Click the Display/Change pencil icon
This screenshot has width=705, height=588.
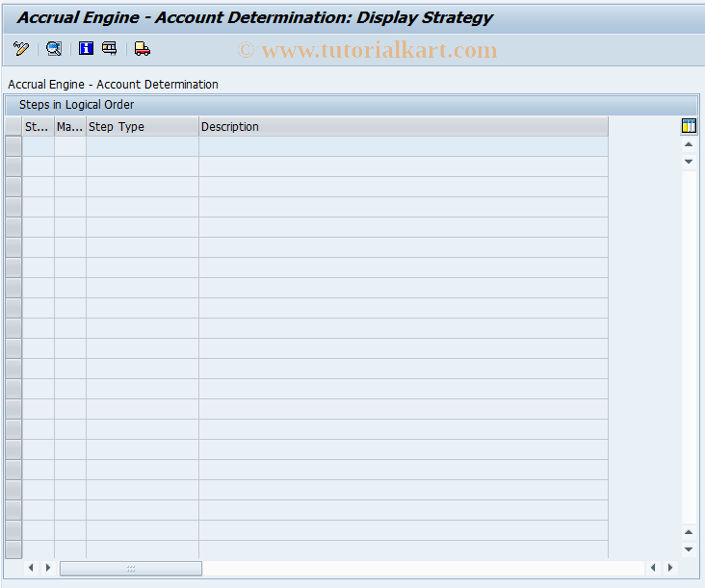tap(20, 48)
